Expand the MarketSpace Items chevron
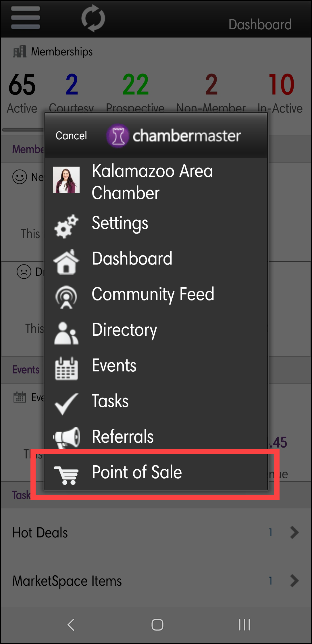Screen dimensions: 312x644 (x=294, y=581)
